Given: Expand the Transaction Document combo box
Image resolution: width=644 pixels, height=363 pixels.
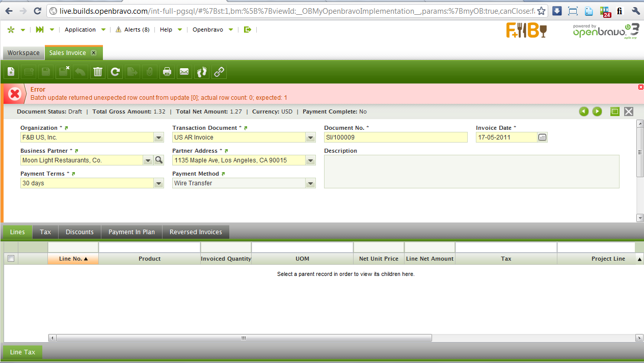Looking at the screenshot, I should (x=310, y=137).
